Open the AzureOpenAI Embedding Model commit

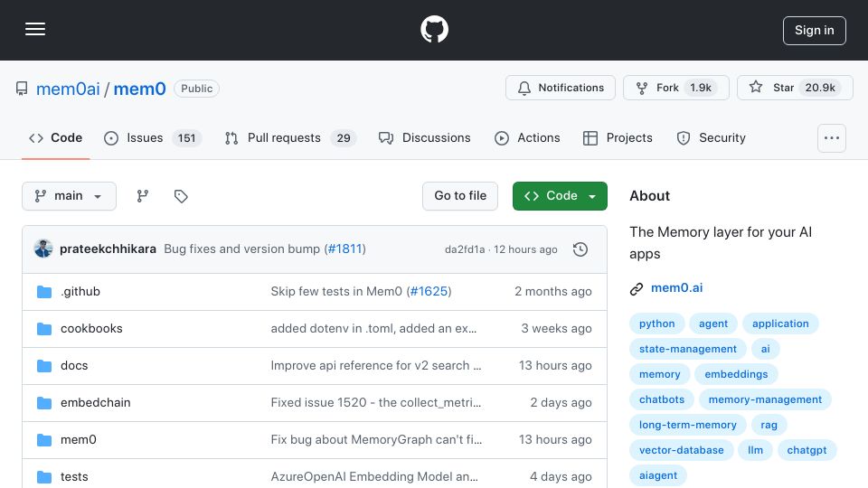pos(374,477)
